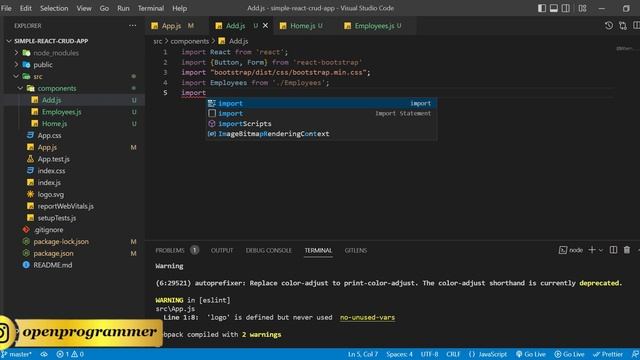The width and height of the screenshot is (640, 360).
Task: Select the first import keyword suggestion
Action: click(x=321, y=103)
